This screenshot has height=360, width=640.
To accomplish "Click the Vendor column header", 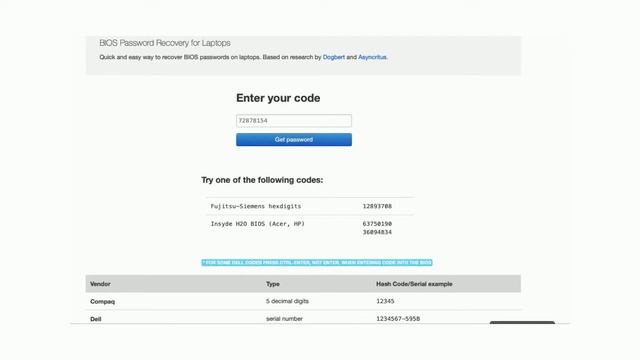I will (x=100, y=284).
